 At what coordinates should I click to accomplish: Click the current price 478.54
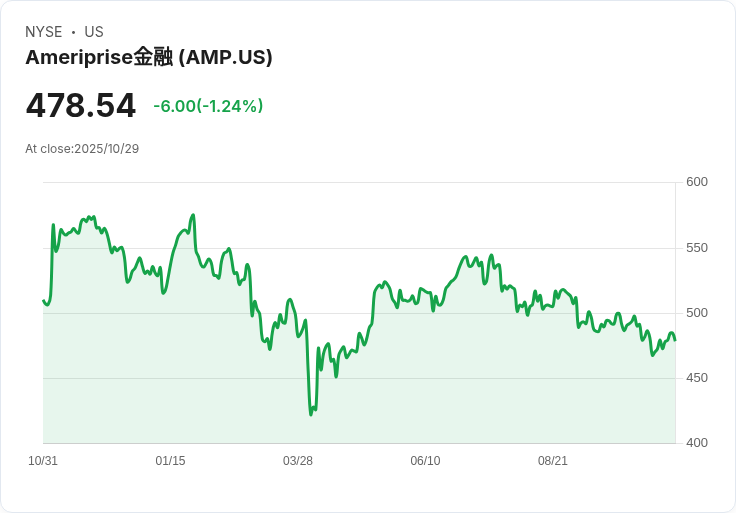81,106
